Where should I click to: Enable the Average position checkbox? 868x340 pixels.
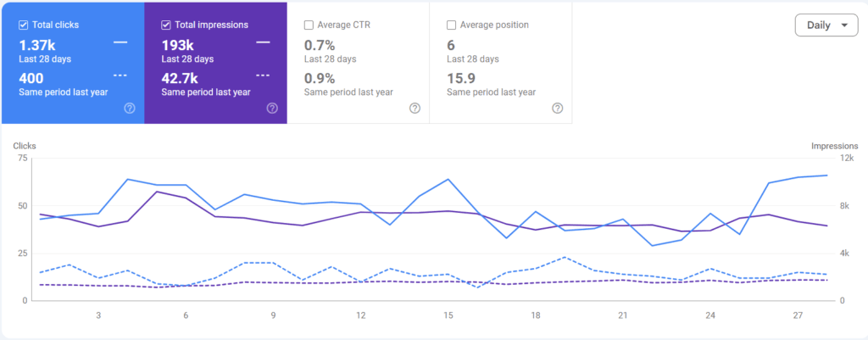click(x=451, y=25)
